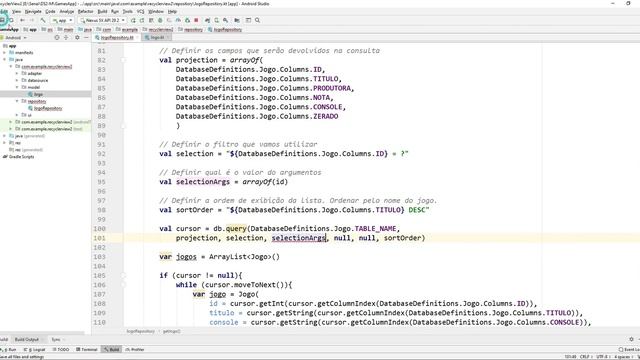Open the Navigate menu
This screenshot has height=360, width=640.
(x=33, y=11)
